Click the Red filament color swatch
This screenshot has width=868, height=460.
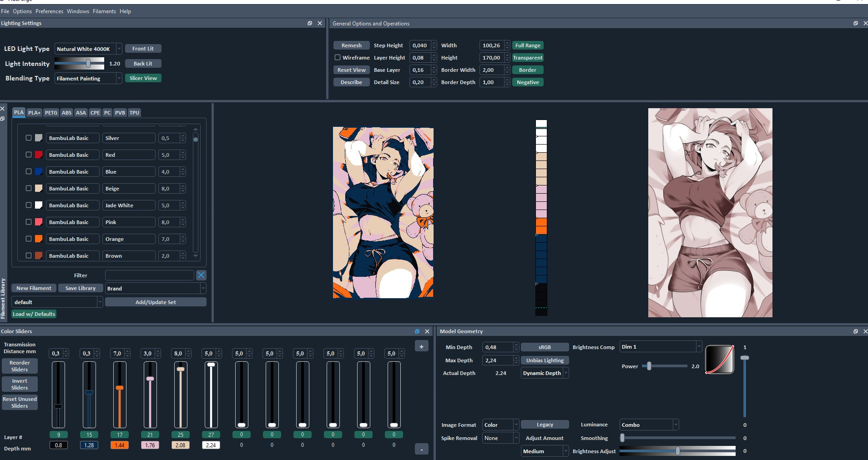tap(39, 155)
